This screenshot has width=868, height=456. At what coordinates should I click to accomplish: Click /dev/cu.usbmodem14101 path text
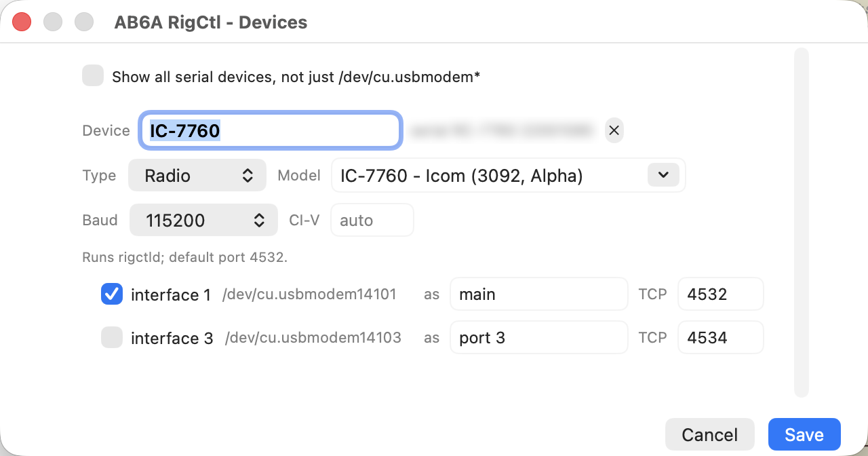[309, 294]
